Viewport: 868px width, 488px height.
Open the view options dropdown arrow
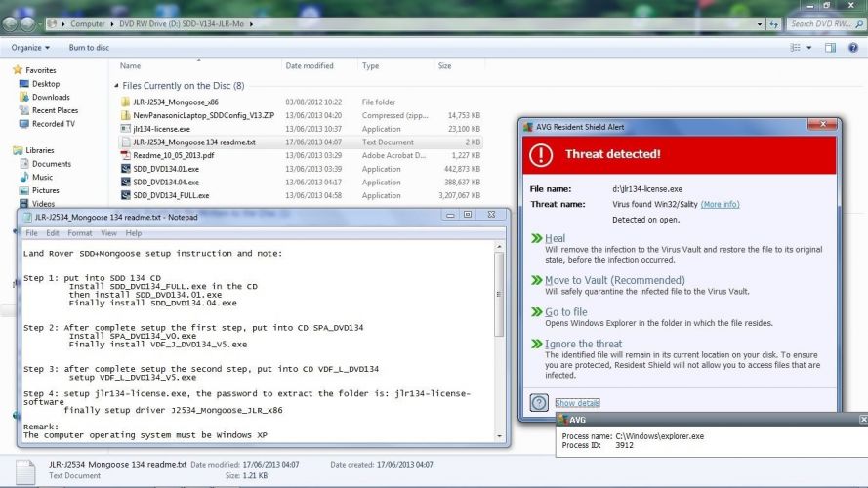coord(808,48)
